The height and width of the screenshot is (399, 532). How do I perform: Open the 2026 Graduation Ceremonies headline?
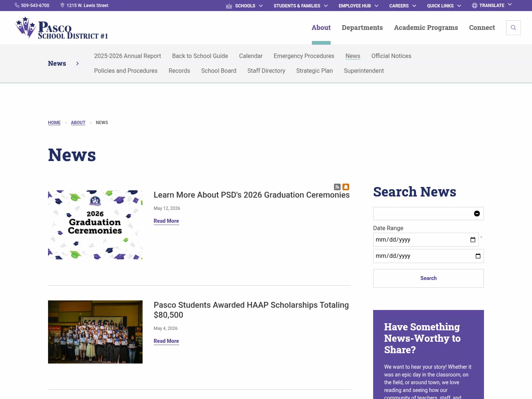click(252, 195)
